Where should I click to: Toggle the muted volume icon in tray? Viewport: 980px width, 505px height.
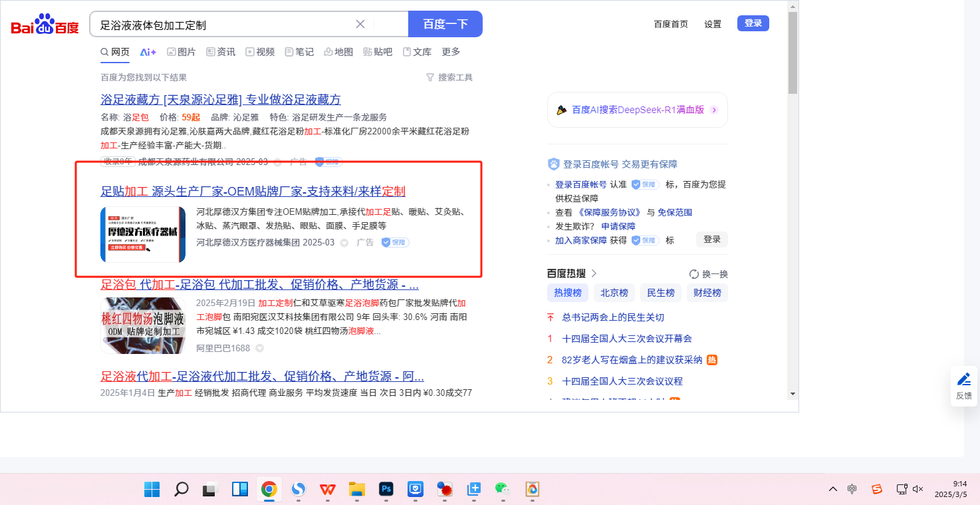(918, 489)
